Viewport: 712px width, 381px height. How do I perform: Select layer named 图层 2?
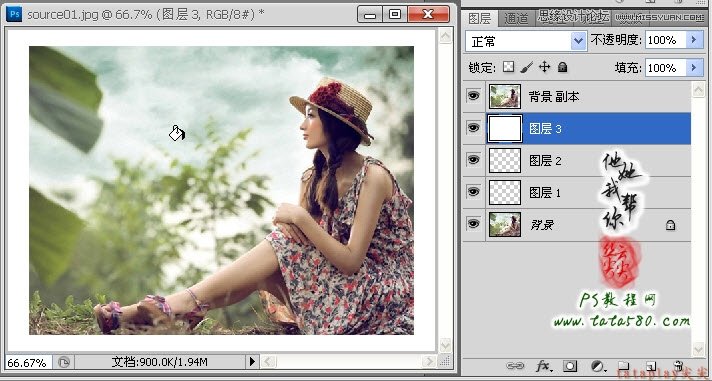(545, 161)
